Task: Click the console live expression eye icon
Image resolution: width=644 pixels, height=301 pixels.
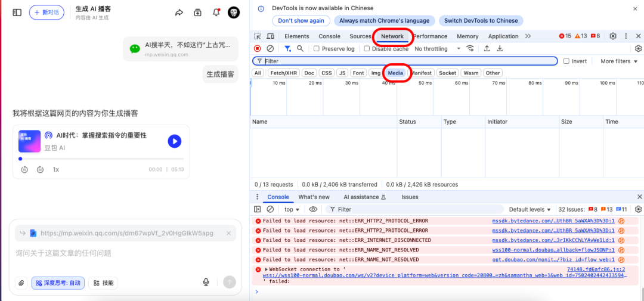Action: (x=313, y=209)
